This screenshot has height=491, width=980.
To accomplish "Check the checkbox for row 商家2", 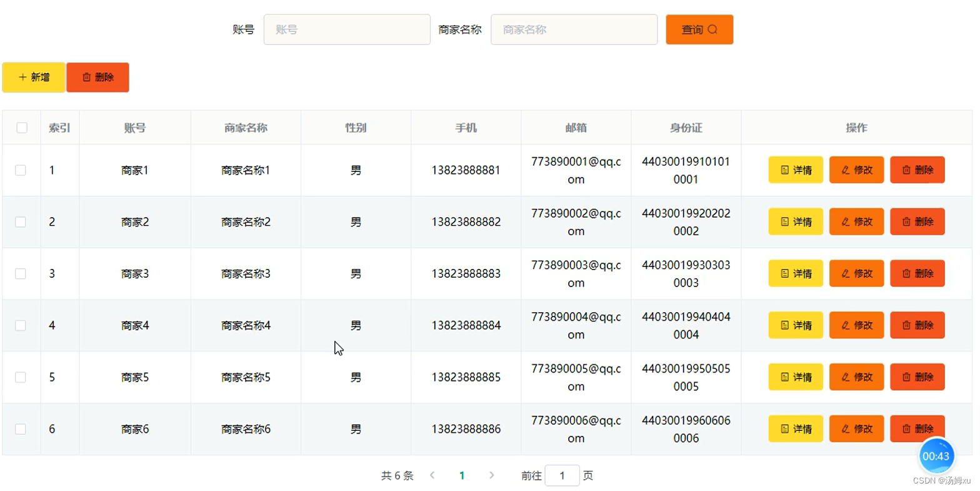I will 21,222.
